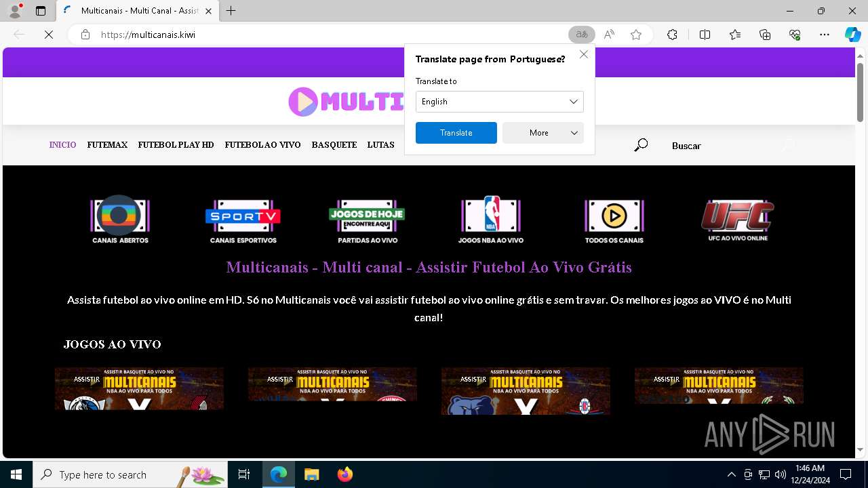Click the Multicanais site logo
The image size is (868, 488).
coord(346,102)
